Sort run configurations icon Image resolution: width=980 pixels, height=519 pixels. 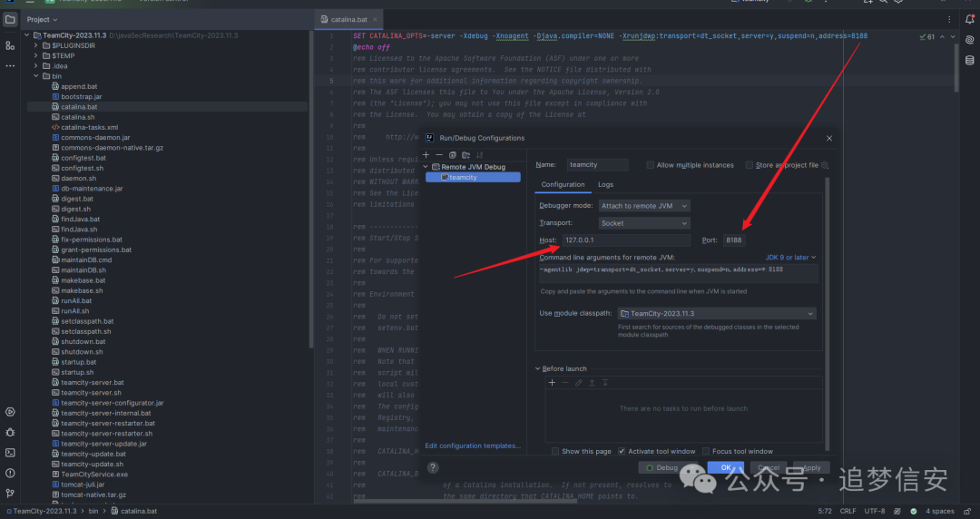(x=479, y=155)
